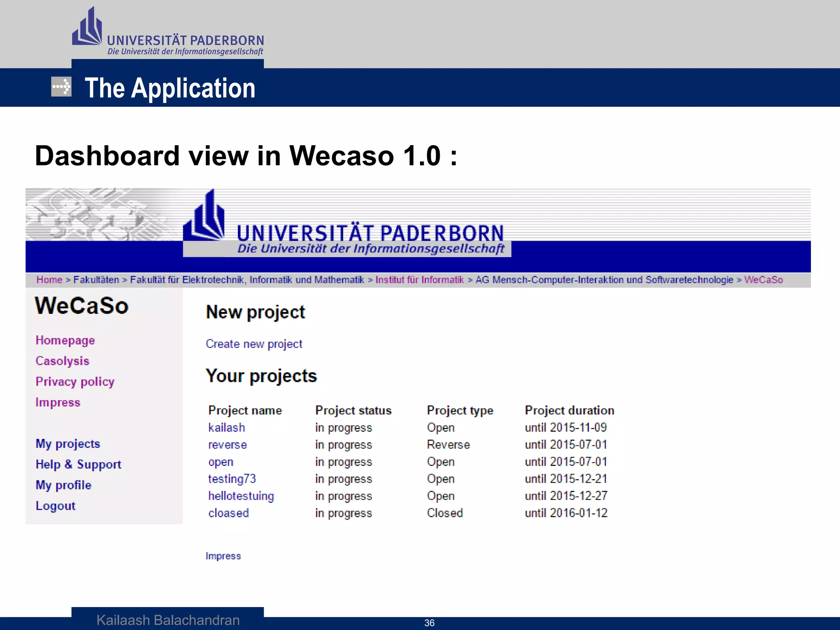Click the Project status column header
Image resolution: width=840 pixels, height=630 pixels.
pyautogui.click(x=353, y=411)
